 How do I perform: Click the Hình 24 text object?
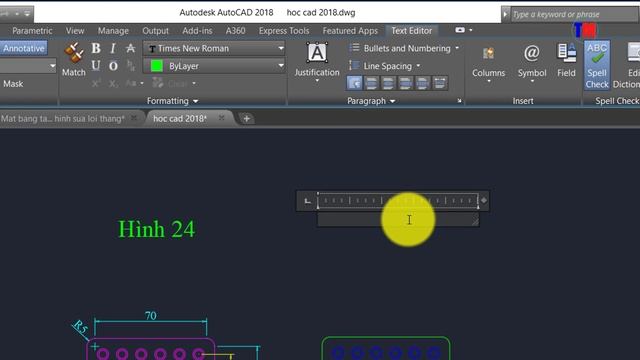tap(156, 229)
